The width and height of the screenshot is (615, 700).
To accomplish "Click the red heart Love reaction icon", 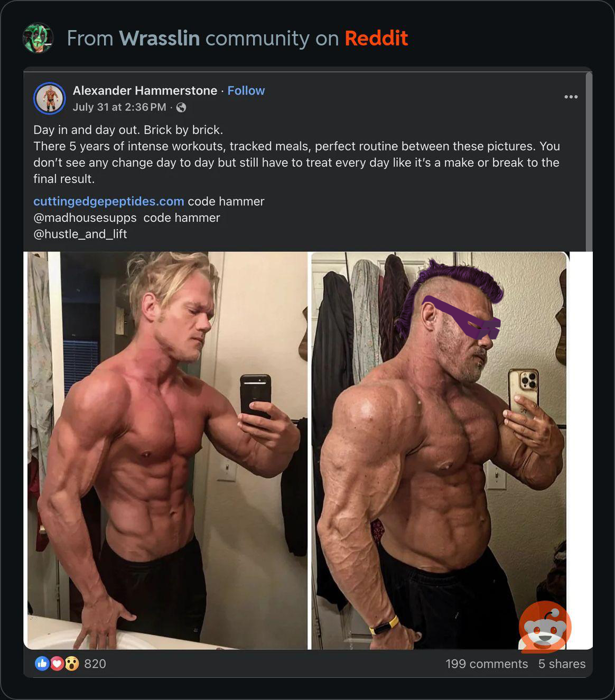I will 57,664.
